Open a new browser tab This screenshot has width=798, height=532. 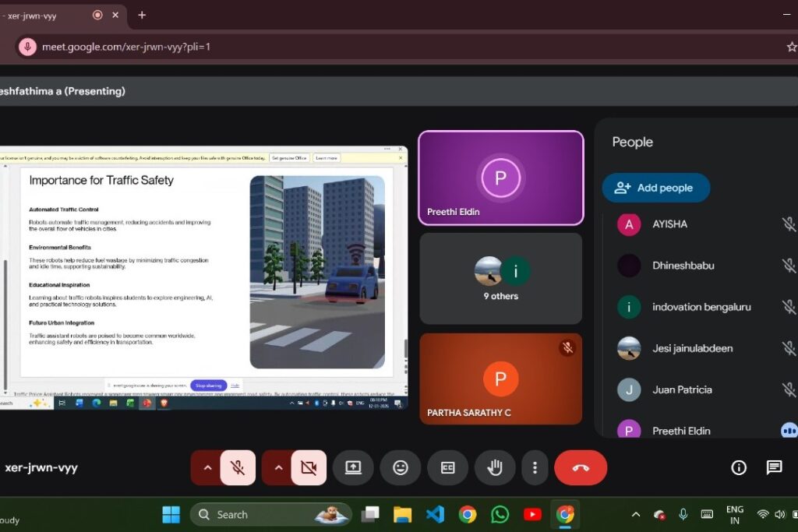pyautogui.click(x=142, y=15)
